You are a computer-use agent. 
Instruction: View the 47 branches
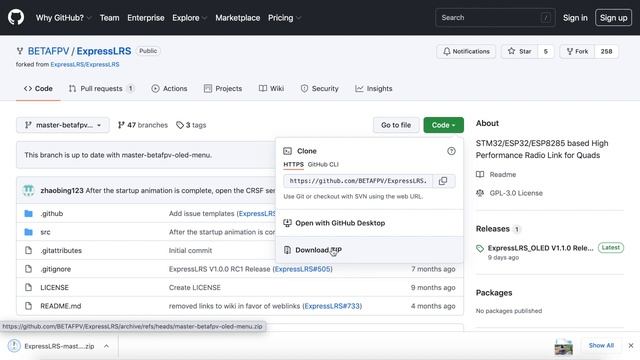[x=143, y=125]
